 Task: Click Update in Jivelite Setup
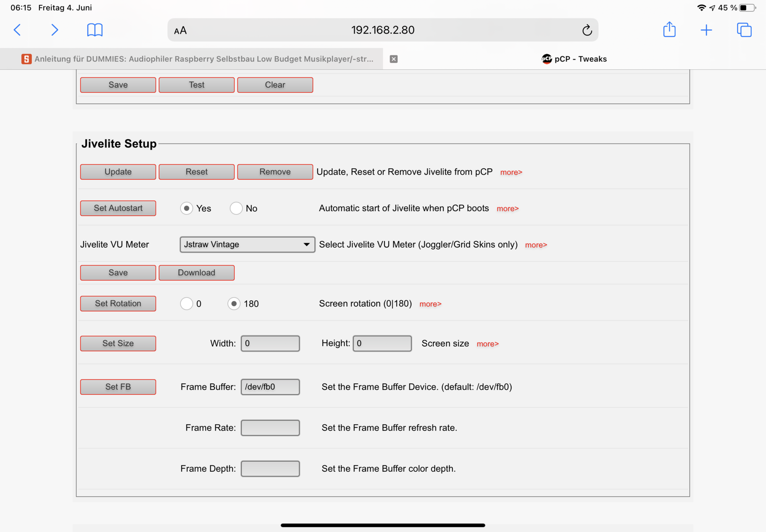[118, 172]
